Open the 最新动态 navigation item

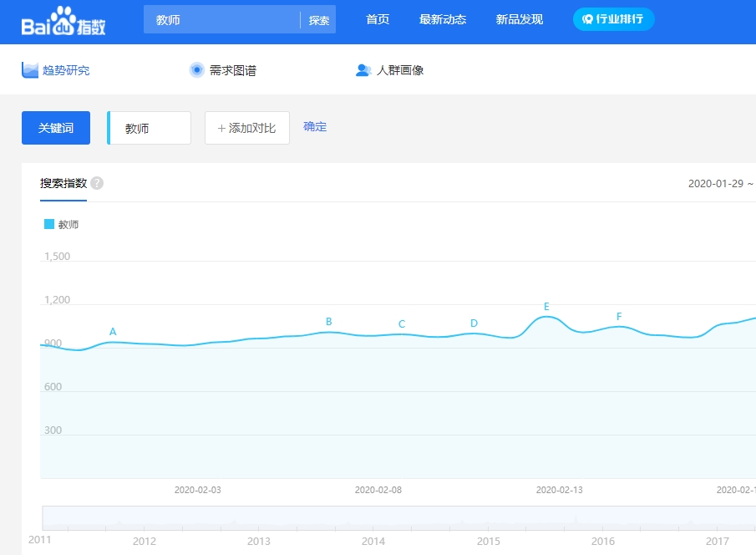click(443, 19)
